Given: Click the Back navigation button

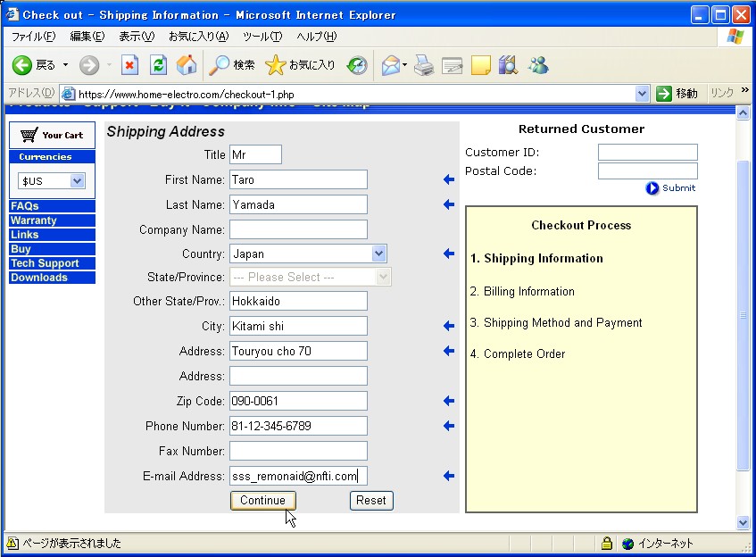Looking at the screenshot, I should [33, 65].
